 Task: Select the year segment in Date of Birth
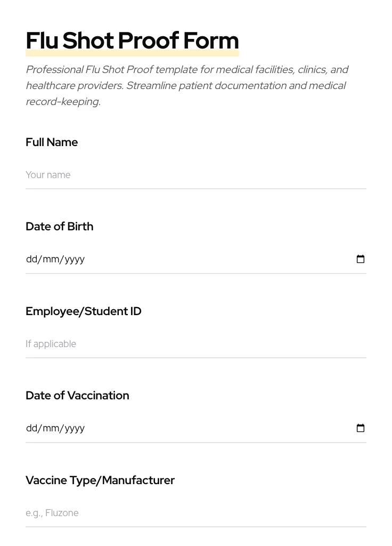[75, 260]
